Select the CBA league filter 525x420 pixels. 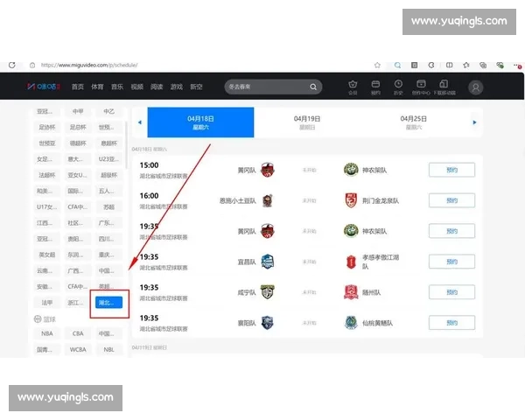point(78,333)
